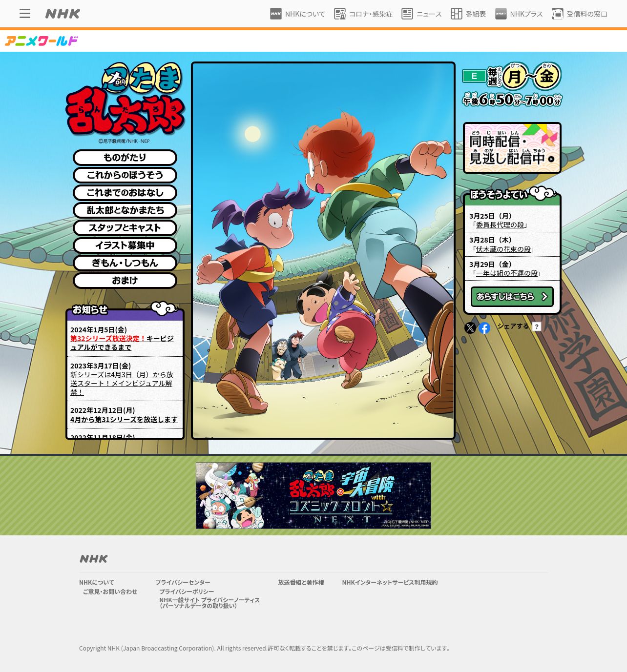Click the コロナ・感染症 header icon

pyautogui.click(x=340, y=14)
